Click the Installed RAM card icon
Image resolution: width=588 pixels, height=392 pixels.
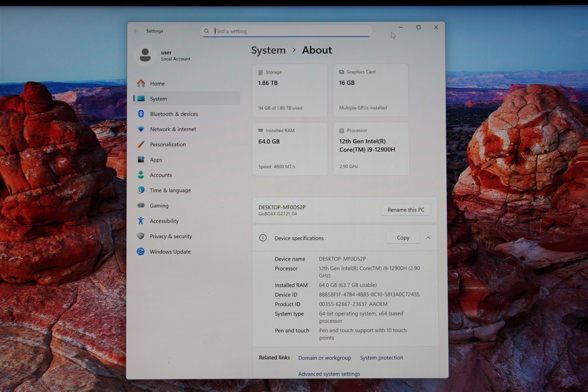point(261,130)
